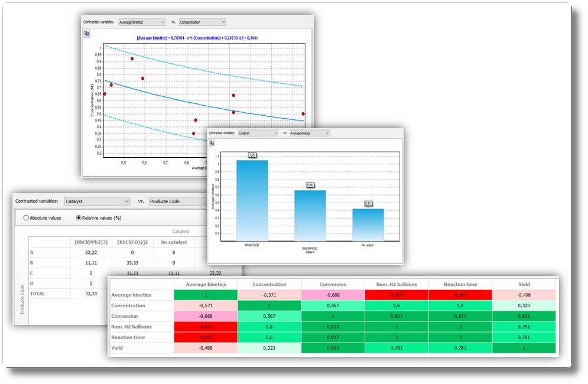Viewport: 588px width, 384px height.
Task: Click the No catalyst column header in crosstab
Action: click(x=174, y=242)
